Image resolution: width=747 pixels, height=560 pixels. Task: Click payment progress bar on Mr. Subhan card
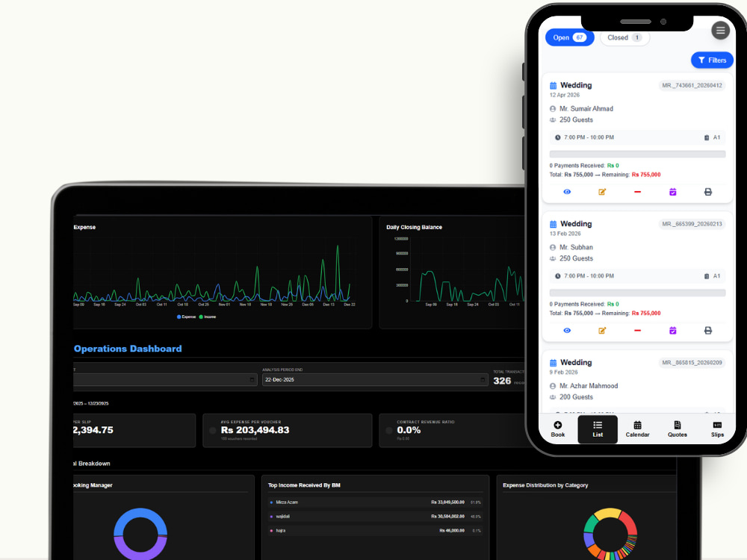(x=637, y=293)
